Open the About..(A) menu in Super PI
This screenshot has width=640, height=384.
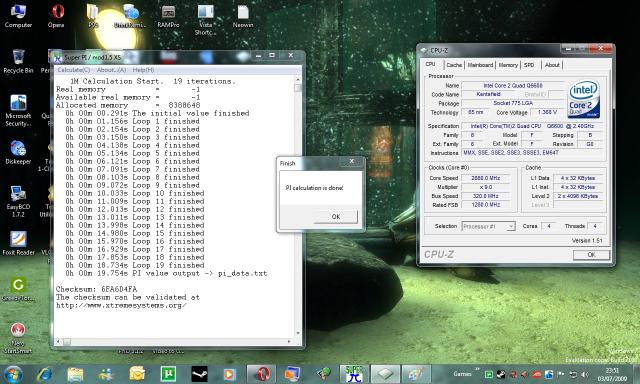coord(111,70)
